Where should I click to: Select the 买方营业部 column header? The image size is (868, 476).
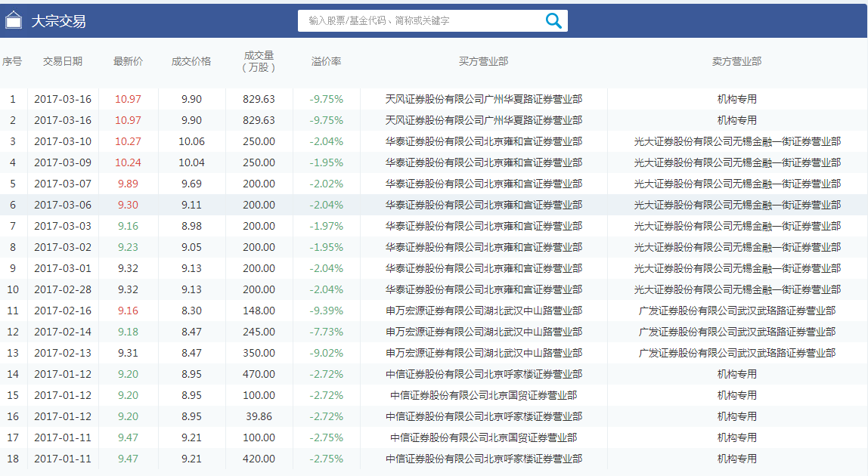click(x=484, y=61)
